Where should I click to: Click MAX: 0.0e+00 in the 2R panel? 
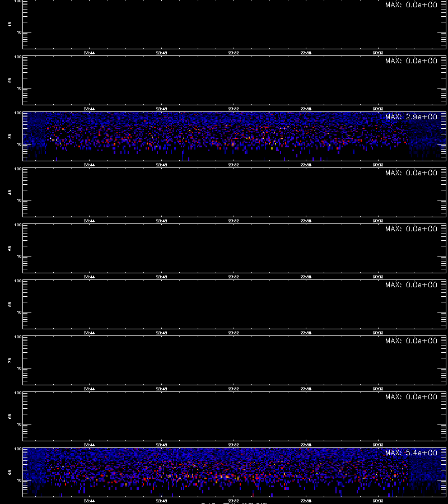411,60
